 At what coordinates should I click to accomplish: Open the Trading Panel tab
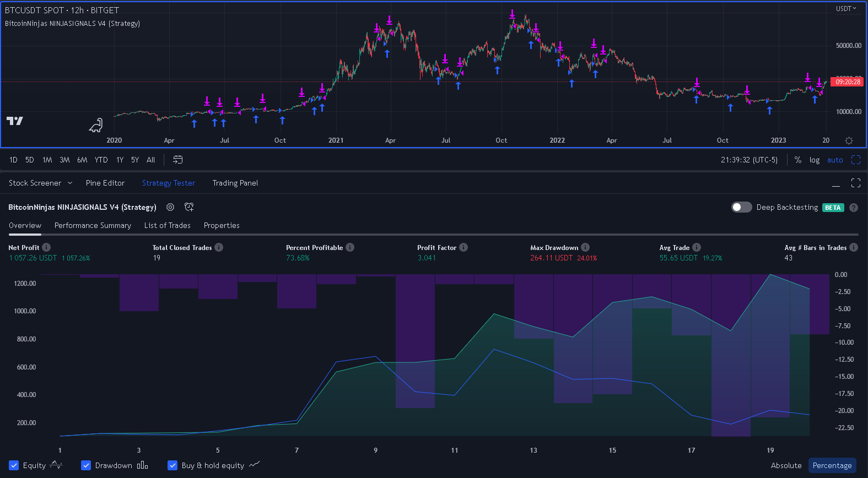click(x=235, y=183)
